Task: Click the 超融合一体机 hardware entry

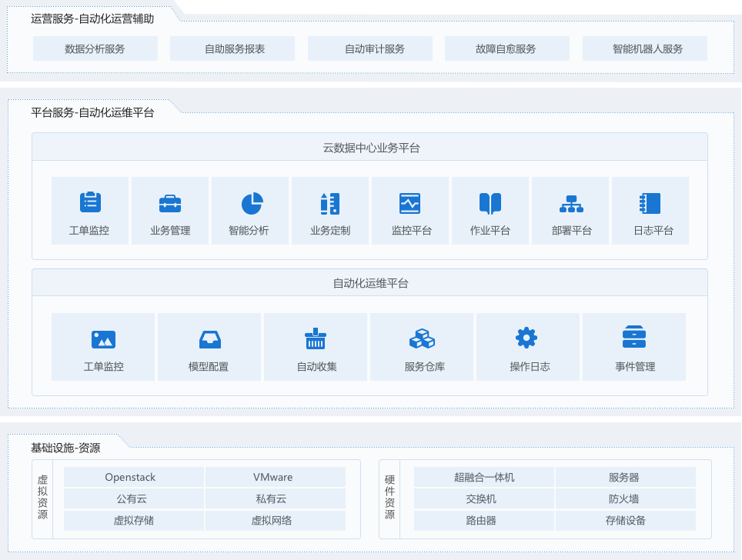Action: coord(484,477)
